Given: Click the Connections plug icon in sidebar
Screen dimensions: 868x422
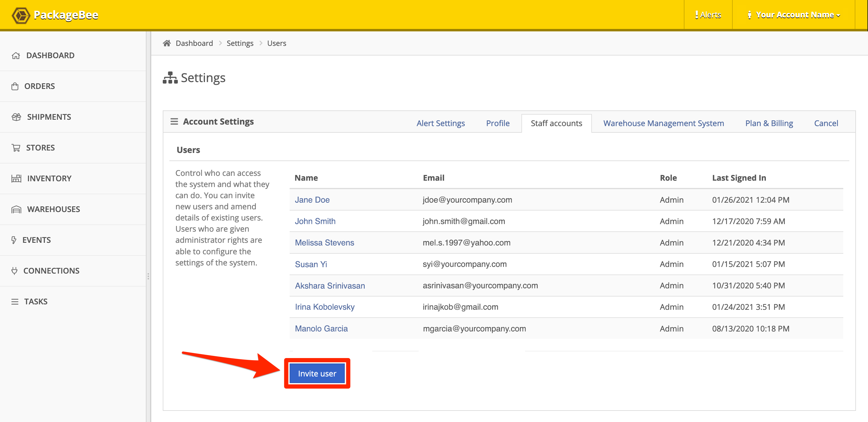Looking at the screenshot, I should coord(14,271).
